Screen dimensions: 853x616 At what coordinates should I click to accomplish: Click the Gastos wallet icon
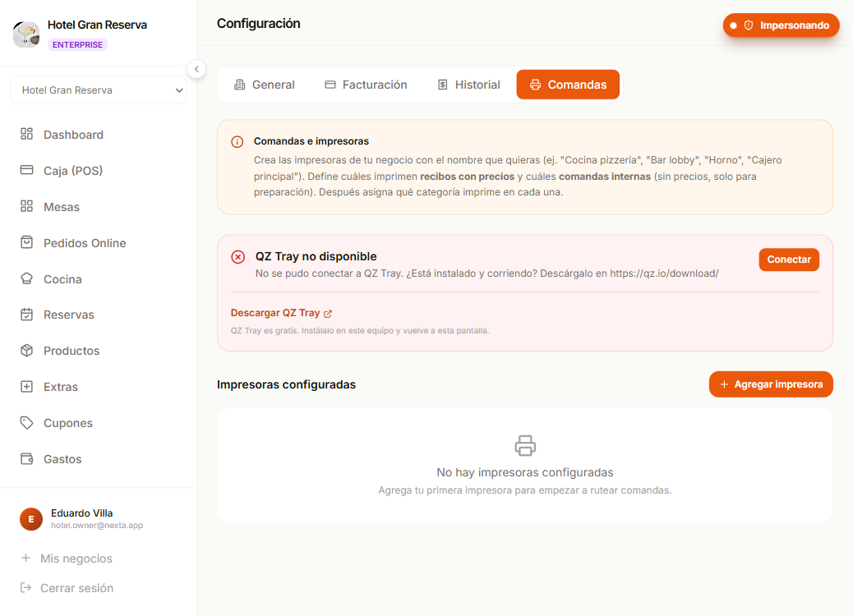coord(26,458)
